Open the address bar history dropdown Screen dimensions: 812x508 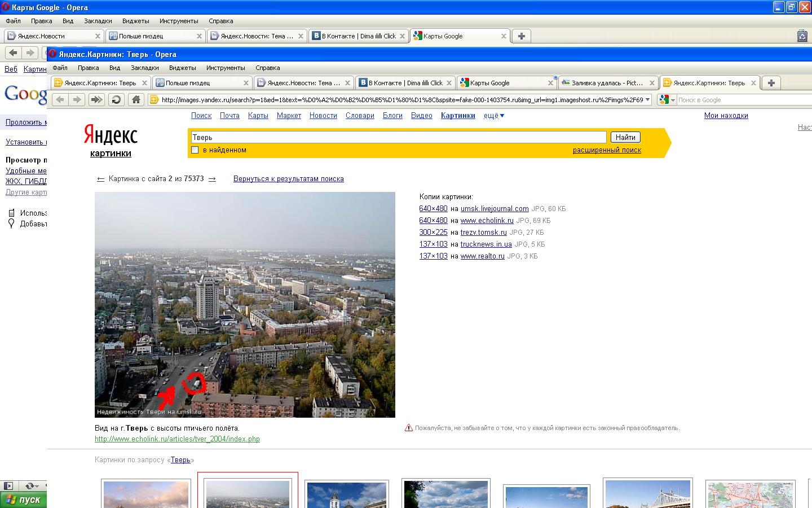coord(647,100)
